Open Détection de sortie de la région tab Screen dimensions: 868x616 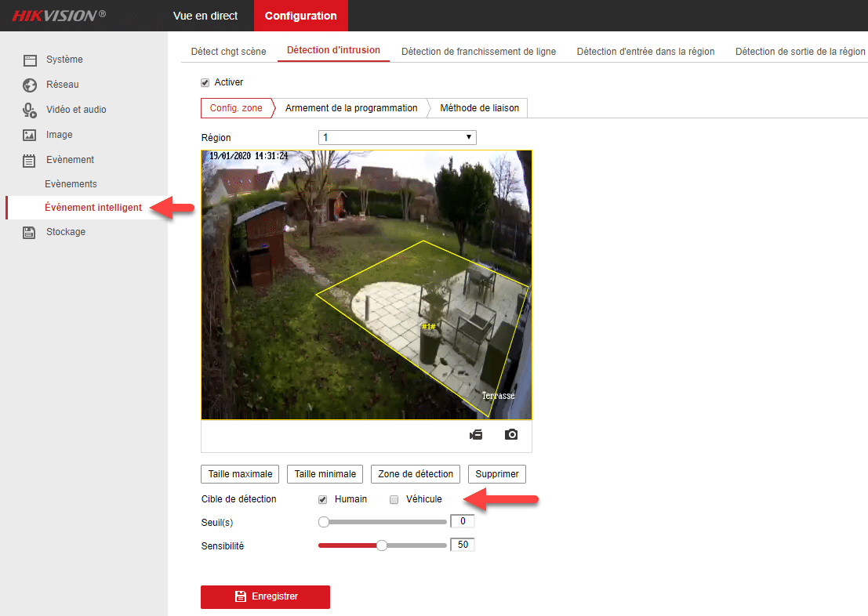(x=800, y=52)
